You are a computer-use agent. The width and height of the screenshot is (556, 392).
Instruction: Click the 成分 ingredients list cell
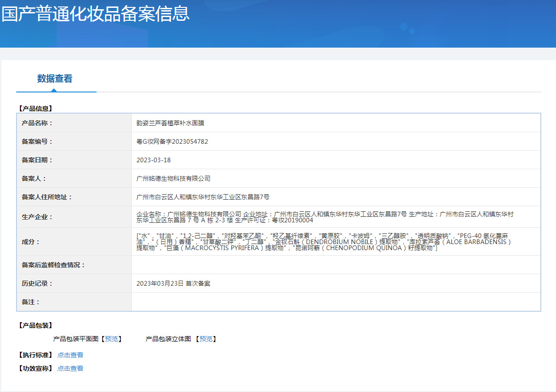click(336, 242)
